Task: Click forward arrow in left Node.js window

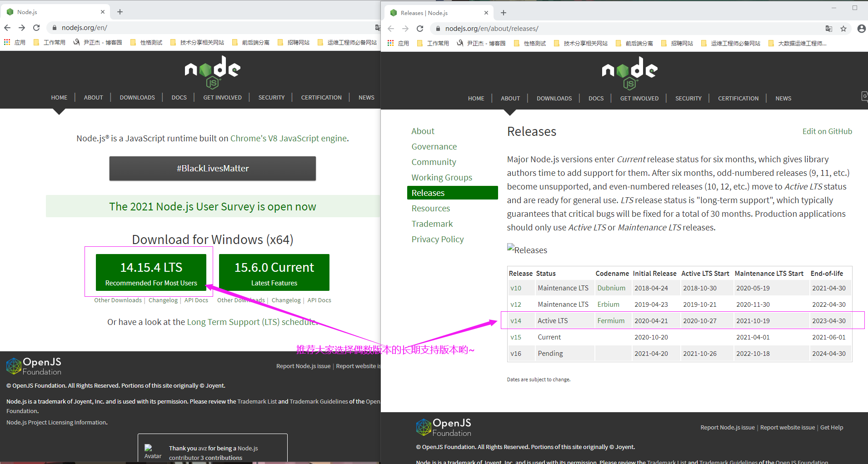Action: tap(22, 28)
